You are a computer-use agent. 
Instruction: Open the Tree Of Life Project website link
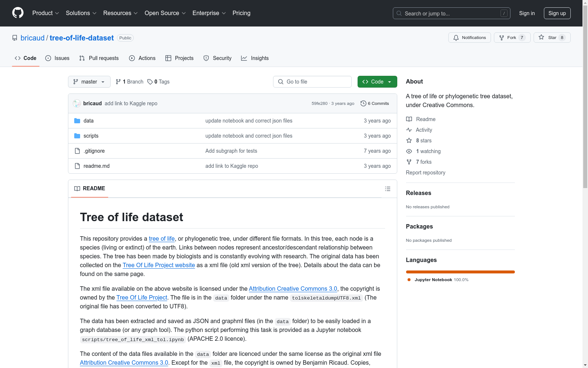(x=159, y=265)
